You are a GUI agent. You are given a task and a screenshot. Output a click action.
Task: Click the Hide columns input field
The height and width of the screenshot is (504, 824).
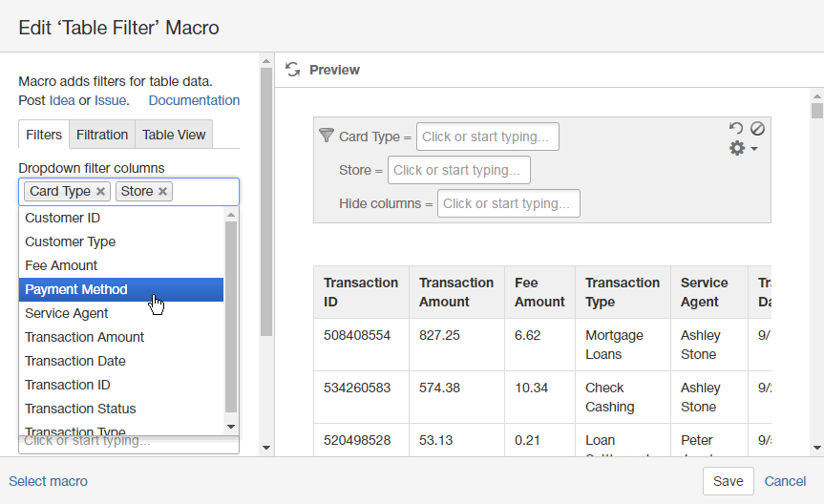point(508,203)
